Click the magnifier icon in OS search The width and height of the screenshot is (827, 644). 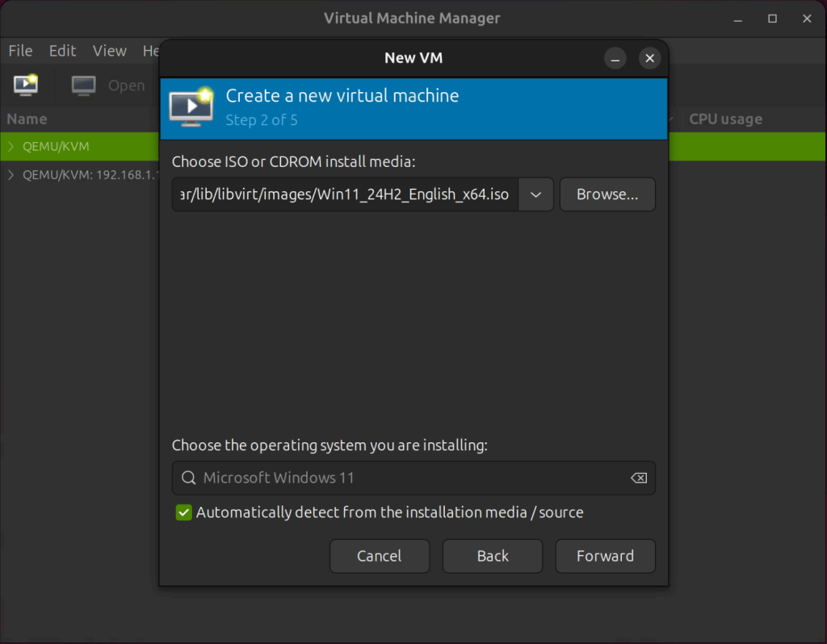pos(188,478)
